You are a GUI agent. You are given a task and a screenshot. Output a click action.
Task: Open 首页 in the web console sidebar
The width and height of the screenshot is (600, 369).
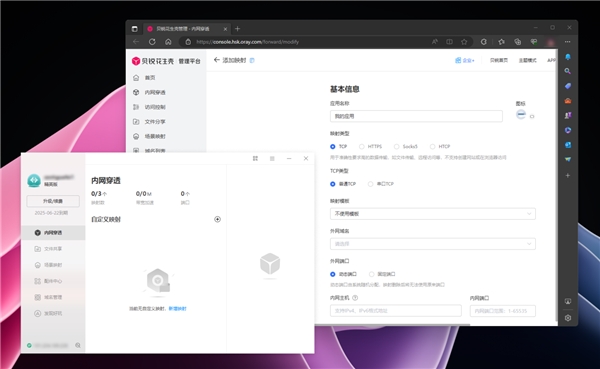coord(150,78)
